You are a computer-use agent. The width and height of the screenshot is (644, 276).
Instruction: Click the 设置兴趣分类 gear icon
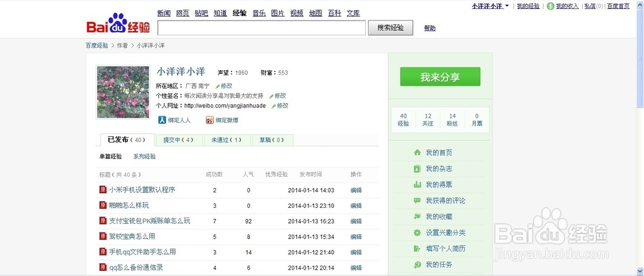pyautogui.click(x=417, y=232)
